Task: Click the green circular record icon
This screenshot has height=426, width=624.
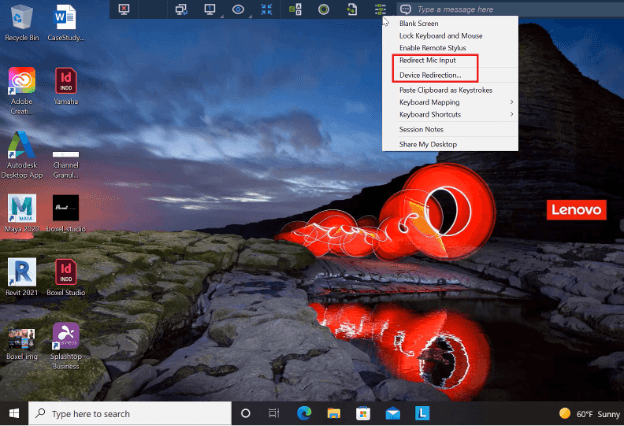Action: (x=323, y=9)
